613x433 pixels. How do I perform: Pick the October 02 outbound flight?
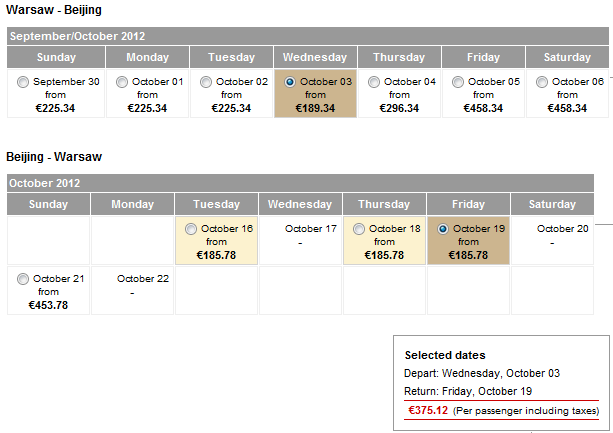tap(206, 82)
